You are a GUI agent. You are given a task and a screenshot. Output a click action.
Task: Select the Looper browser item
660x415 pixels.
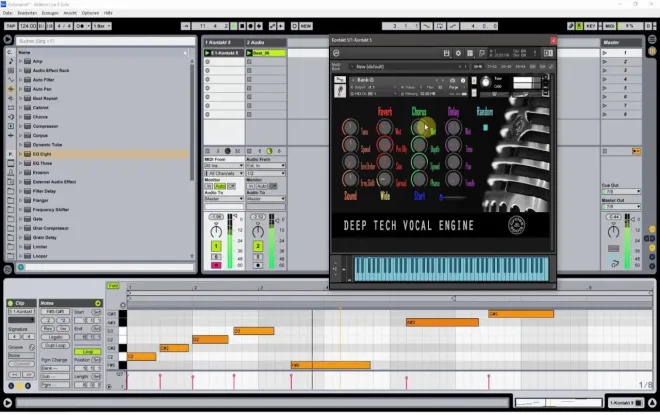click(40, 256)
